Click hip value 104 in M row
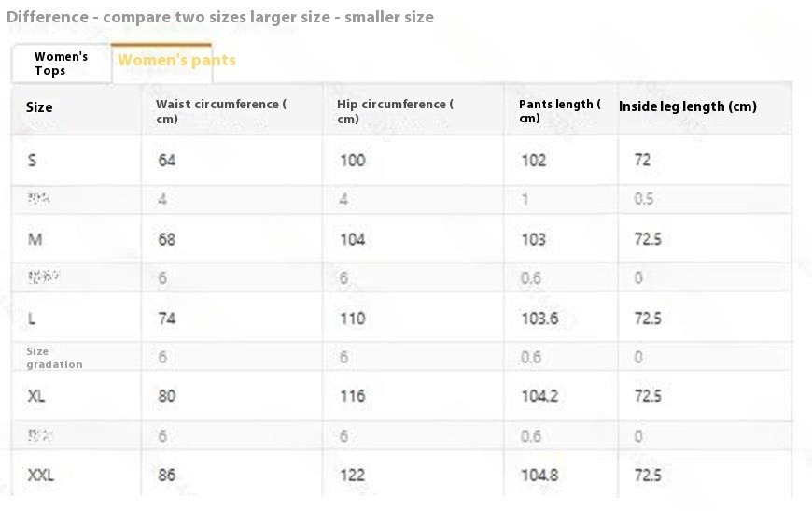Screen dimensions: 812x511 pos(352,240)
